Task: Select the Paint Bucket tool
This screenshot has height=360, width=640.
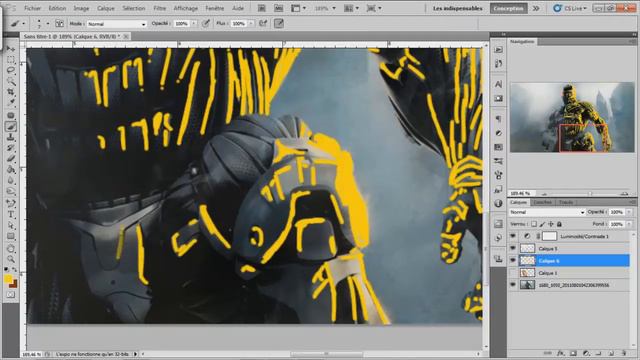Action: 11,169
